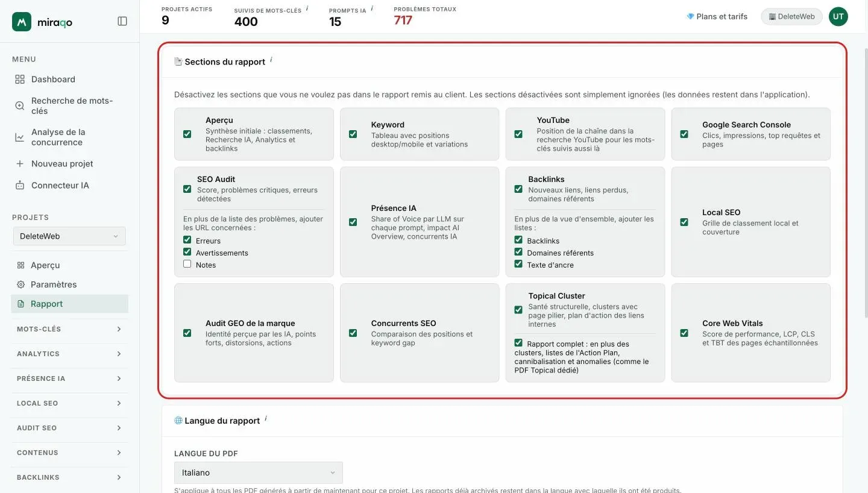Click the Aperçu icon under Projets

pyautogui.click(x=20, y=265)
